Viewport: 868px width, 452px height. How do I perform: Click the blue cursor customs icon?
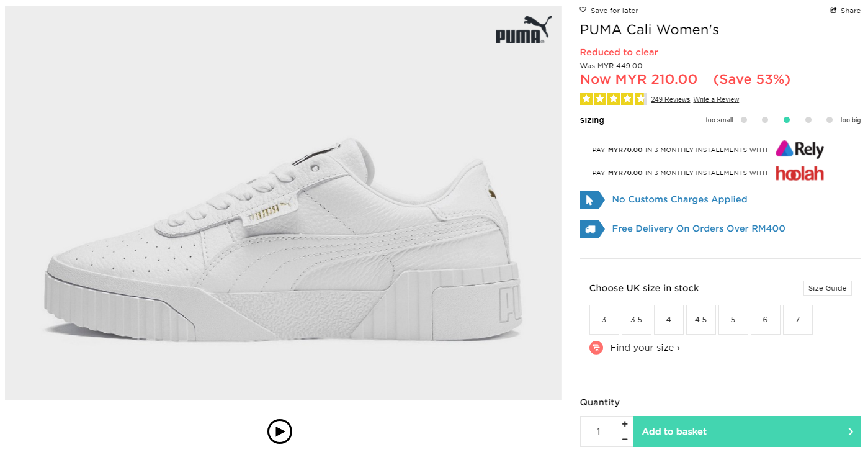click(591, 200)
